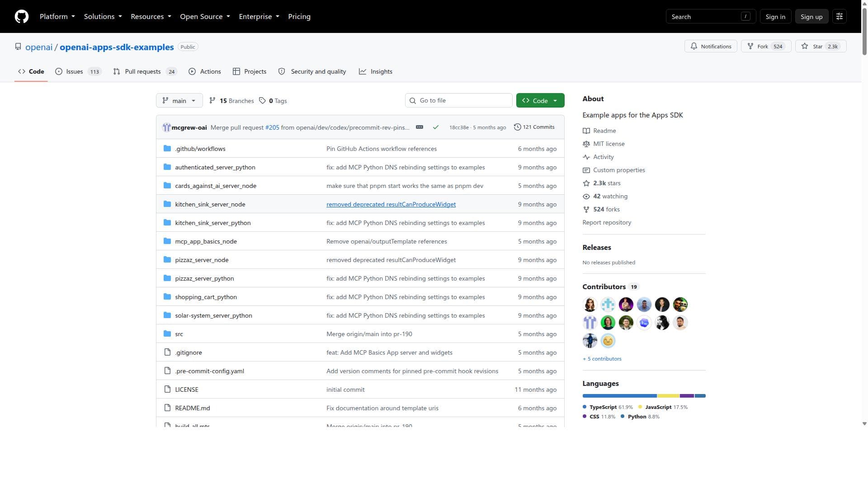This screenshot has width=868, height=488.
Task: Click the Sign in button
Action: coord(775,17)
